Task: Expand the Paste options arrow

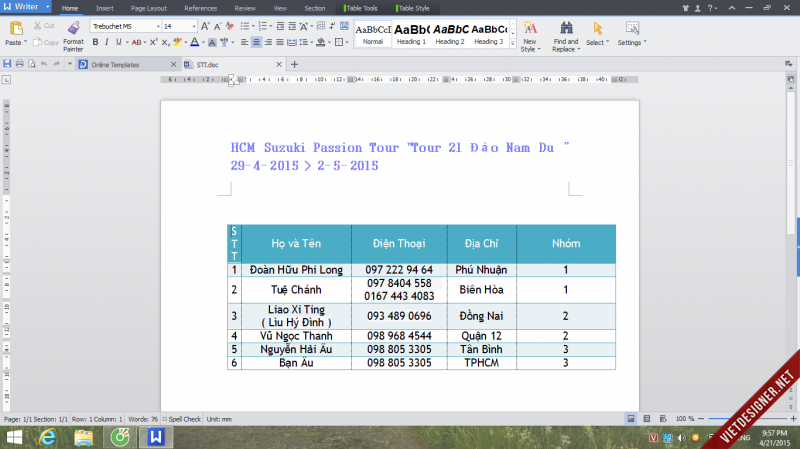Action: pyautogui.click(x=26, y=42)
